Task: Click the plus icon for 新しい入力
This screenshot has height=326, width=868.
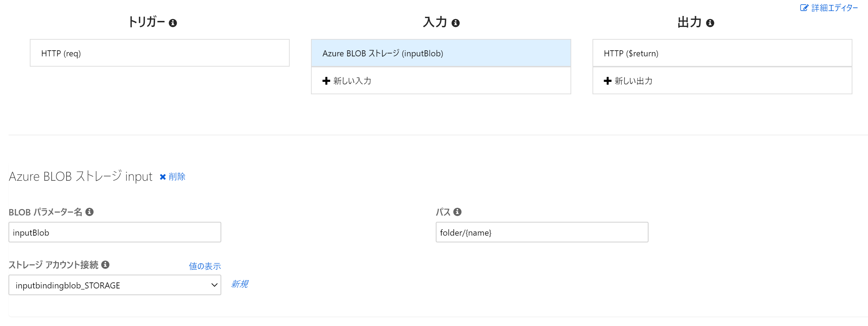Action: point(326,81)
